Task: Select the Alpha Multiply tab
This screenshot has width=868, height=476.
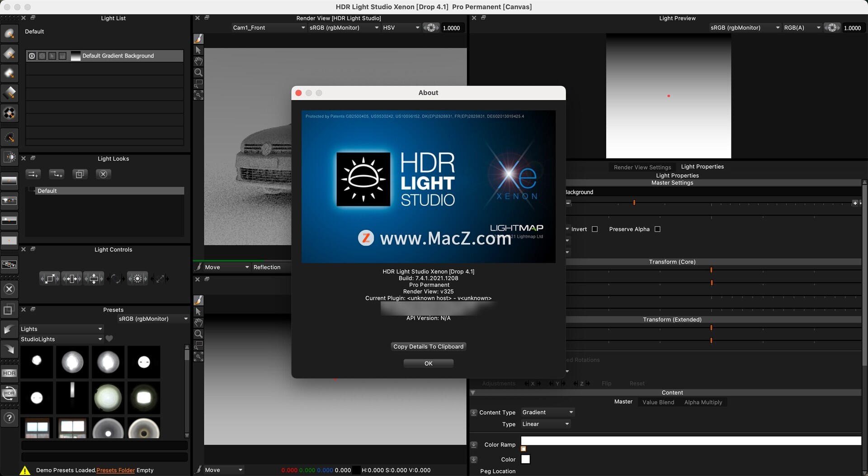Action: coord(703,402)
